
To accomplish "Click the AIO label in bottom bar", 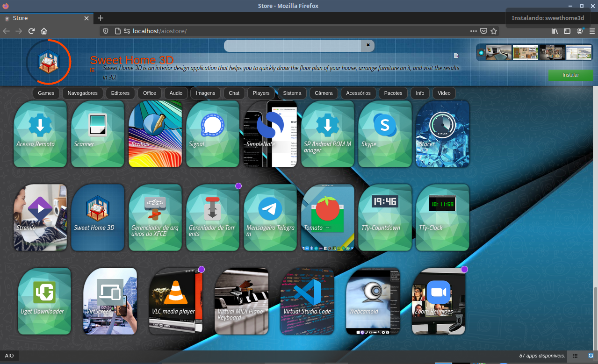I will pyautogui.click(x=9, y=356).
